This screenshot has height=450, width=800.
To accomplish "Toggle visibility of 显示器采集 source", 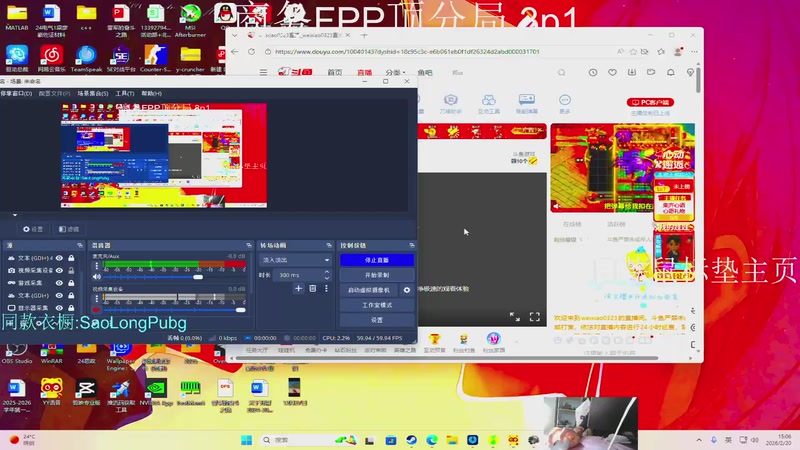I will (59, 308).
